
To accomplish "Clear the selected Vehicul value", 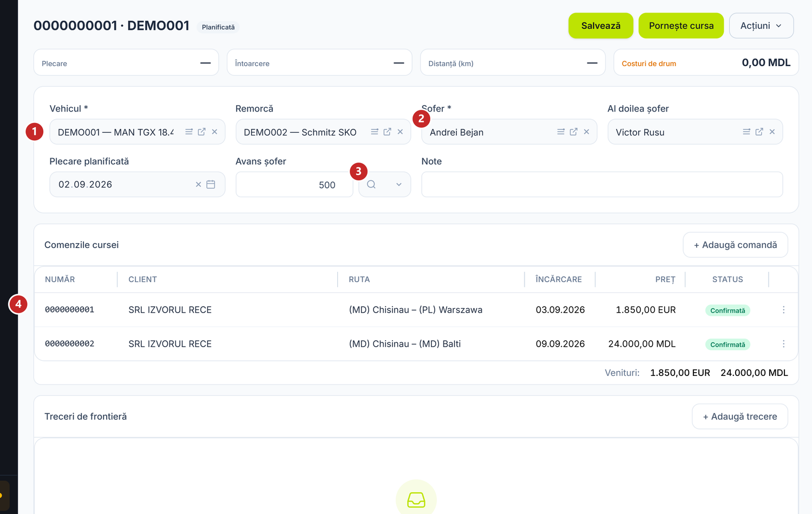I will pos(215,132).
